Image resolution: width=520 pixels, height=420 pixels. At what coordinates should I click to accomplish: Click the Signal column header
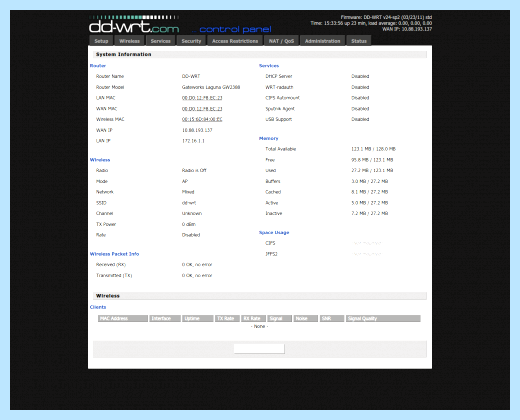tap(279, 318)
